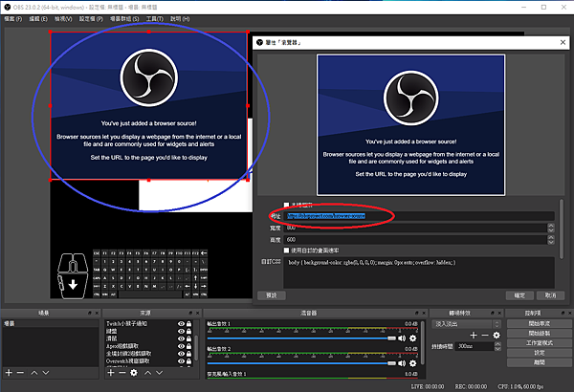Move the scene up in Scenes panel
The image size is (574, 392).
(x=34, y=373)
